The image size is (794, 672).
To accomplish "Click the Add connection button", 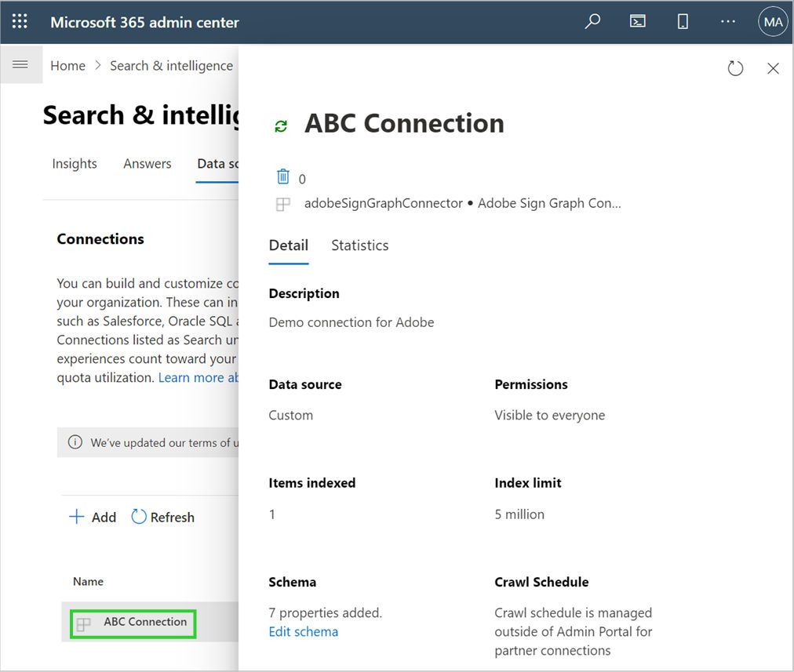I will 93,518.
